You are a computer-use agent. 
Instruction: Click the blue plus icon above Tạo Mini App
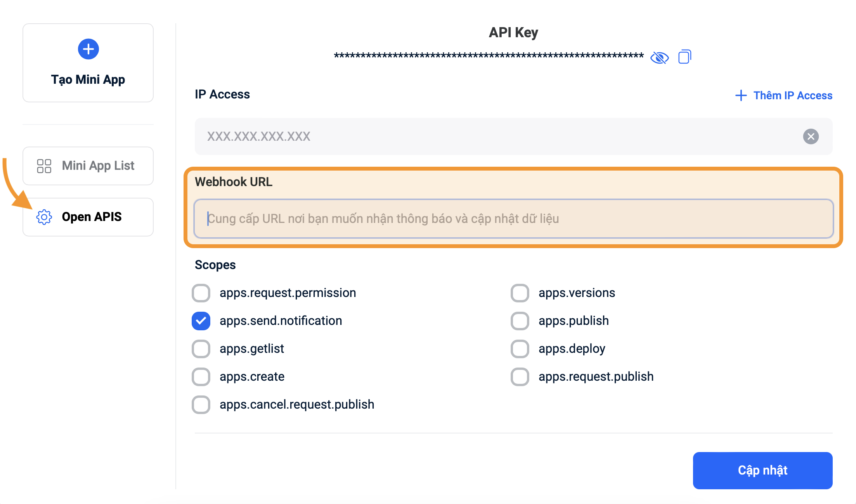88,49
